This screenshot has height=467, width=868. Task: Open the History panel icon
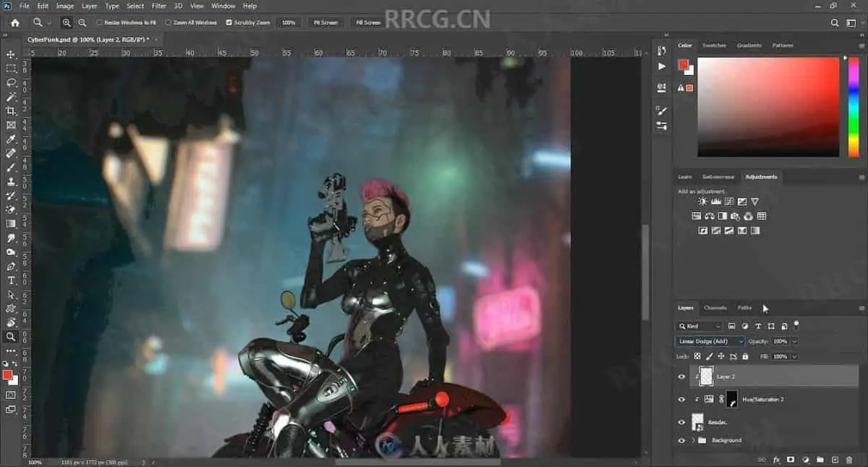661,50
